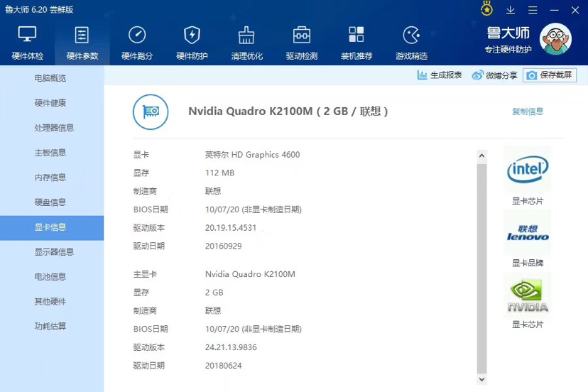Click the vertical scrollbar thumb
Image resolution: width=588 pixels, height=392 pixels.
pyautogui.click(x=482, y=268)
